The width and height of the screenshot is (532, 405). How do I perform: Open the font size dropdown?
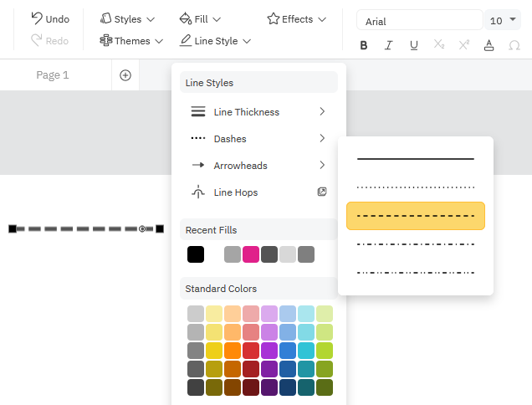(x=503, y=21)
